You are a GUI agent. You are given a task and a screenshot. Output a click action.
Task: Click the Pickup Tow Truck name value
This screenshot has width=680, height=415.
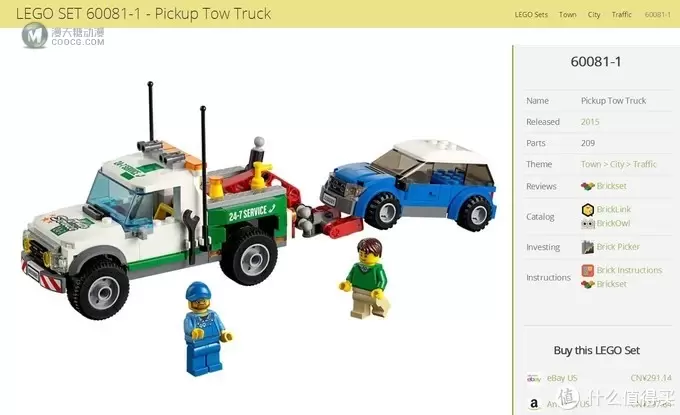pos(613,101)
